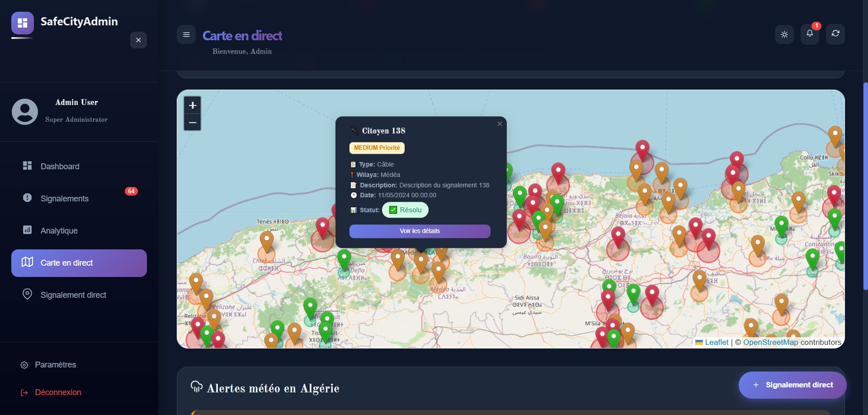Viewport: 868px width, 415px height.
Task: Click the page vertical scrollbar
Action: click(x=865, y=186)
